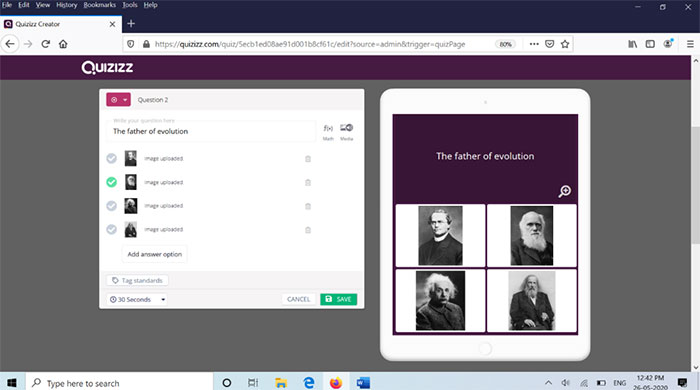Select the Quizizz Creator tab

pos(60,24)
